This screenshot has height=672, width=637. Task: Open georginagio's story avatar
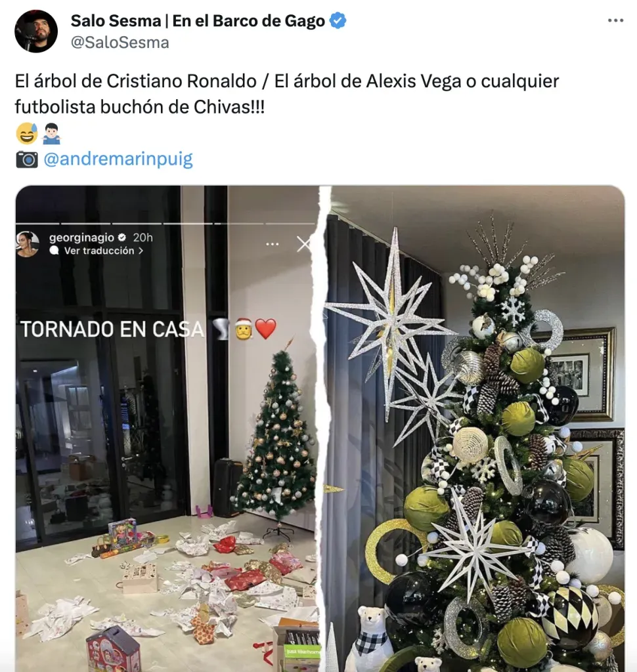click(28, 244)
